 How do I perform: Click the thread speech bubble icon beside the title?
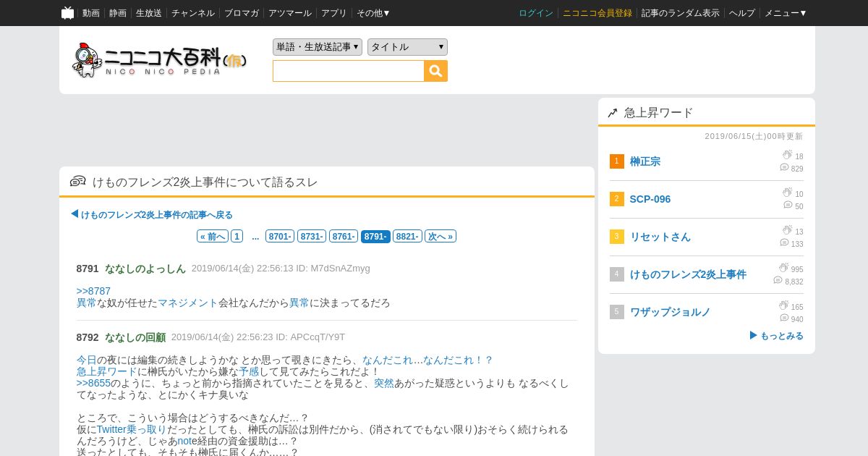[x=78, y=182]
